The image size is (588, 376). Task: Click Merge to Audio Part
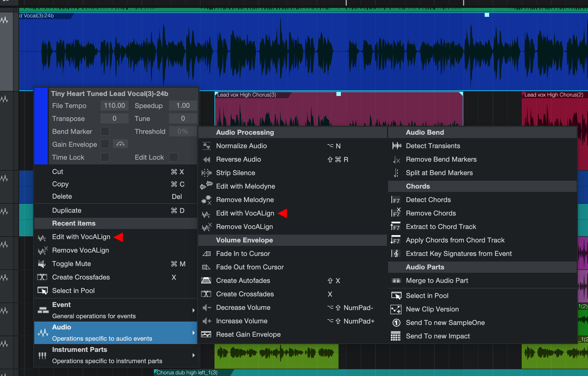tap(437, 281)
